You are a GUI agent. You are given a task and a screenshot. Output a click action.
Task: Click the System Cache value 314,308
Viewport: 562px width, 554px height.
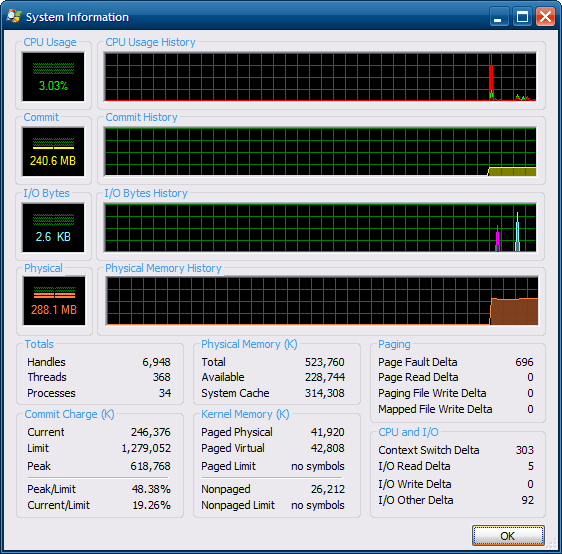click(x=325, y=393)
